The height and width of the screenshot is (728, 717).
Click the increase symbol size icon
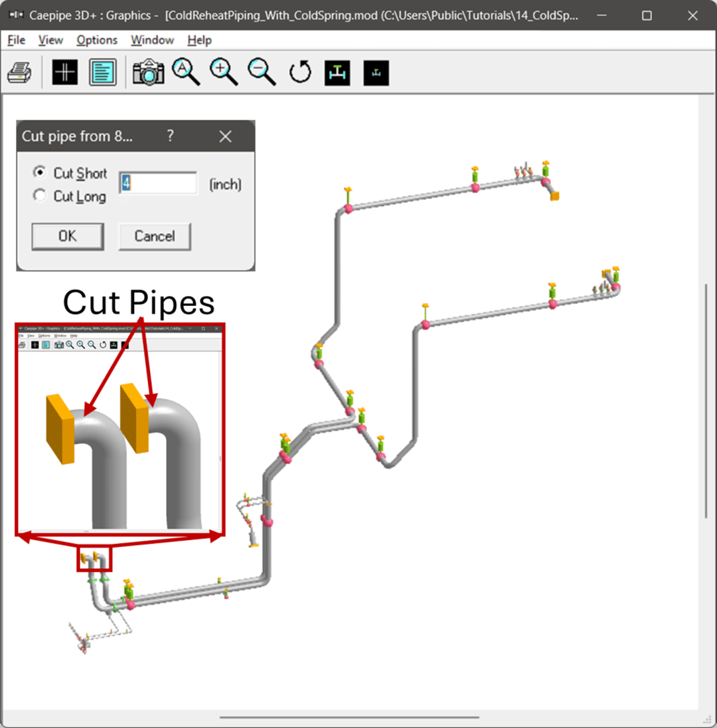[x=337, y=73]
